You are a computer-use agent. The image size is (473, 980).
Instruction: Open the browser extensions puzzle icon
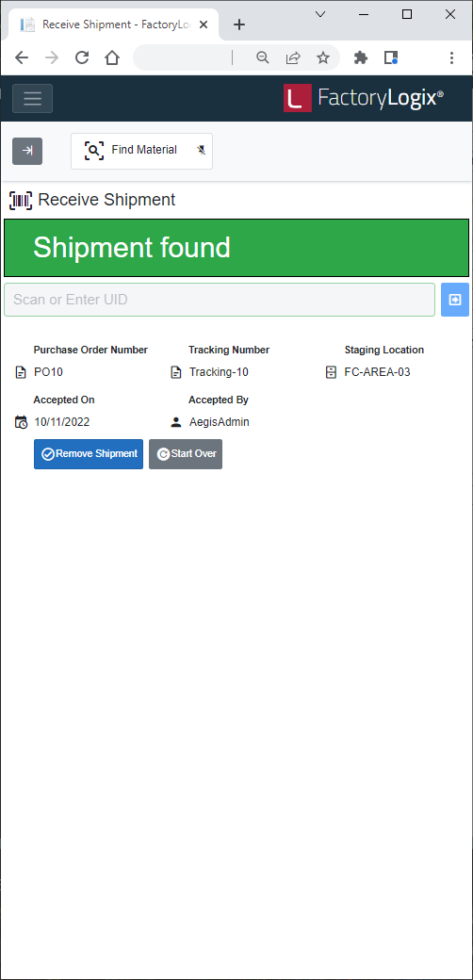[x=361, y=58]
